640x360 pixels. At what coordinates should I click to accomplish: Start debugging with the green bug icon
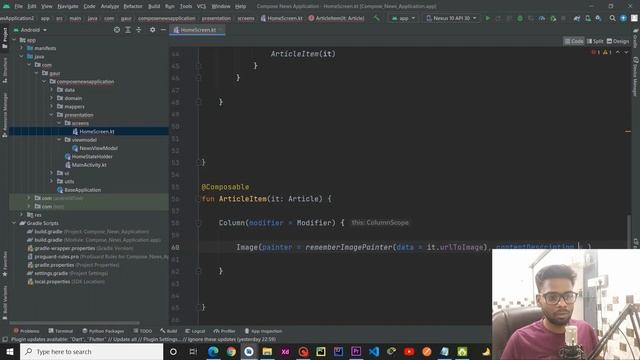(x=520, y=18)
